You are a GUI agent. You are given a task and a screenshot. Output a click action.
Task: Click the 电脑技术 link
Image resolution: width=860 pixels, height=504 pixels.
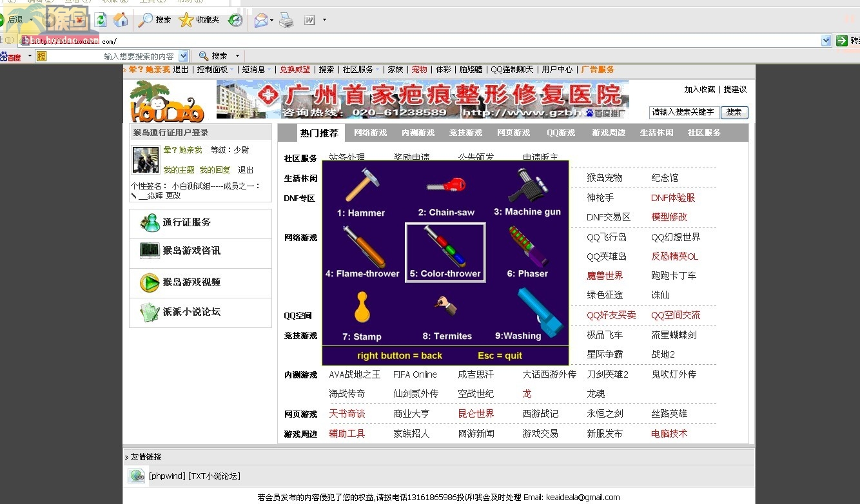coord(669,434)
